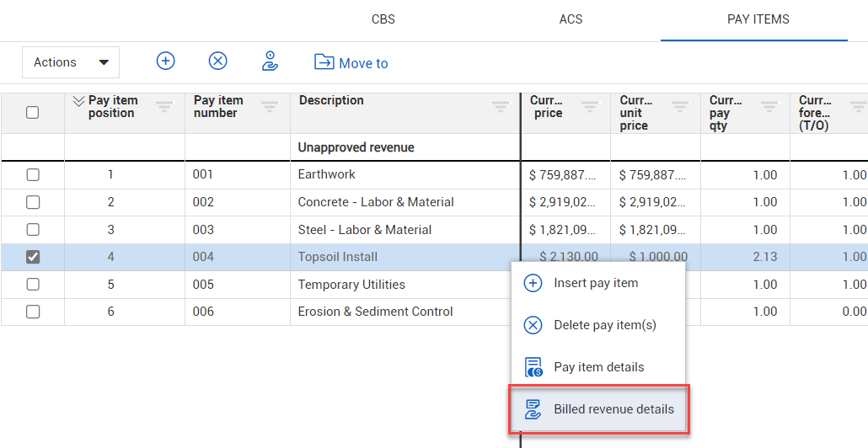Open filter icon on Pay item number column

coord(270,106)
